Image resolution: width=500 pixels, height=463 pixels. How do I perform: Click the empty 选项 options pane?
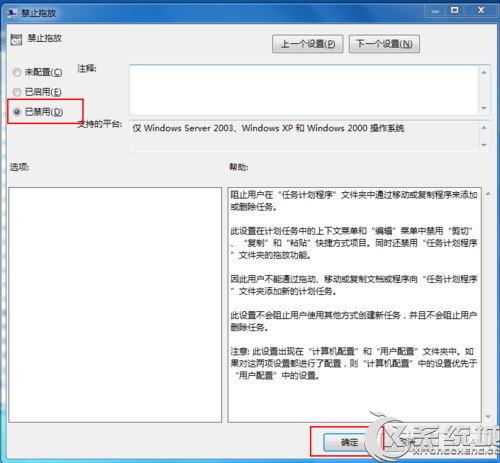[115, 305]
